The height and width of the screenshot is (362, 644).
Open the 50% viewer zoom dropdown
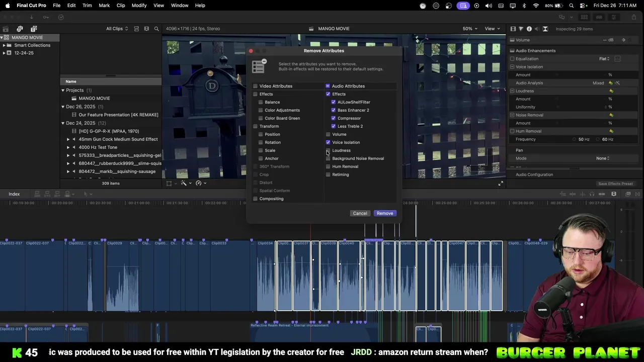pos(470,29)
